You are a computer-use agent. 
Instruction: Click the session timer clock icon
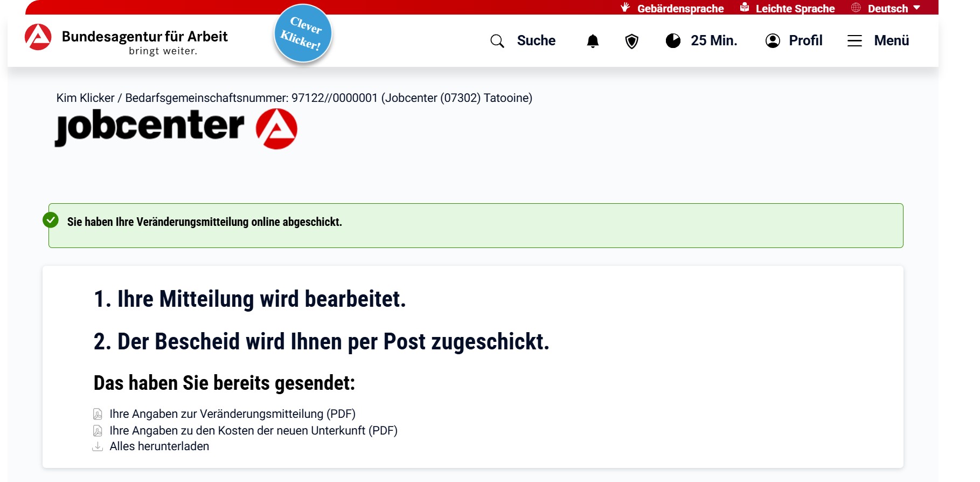coord(673,41)
